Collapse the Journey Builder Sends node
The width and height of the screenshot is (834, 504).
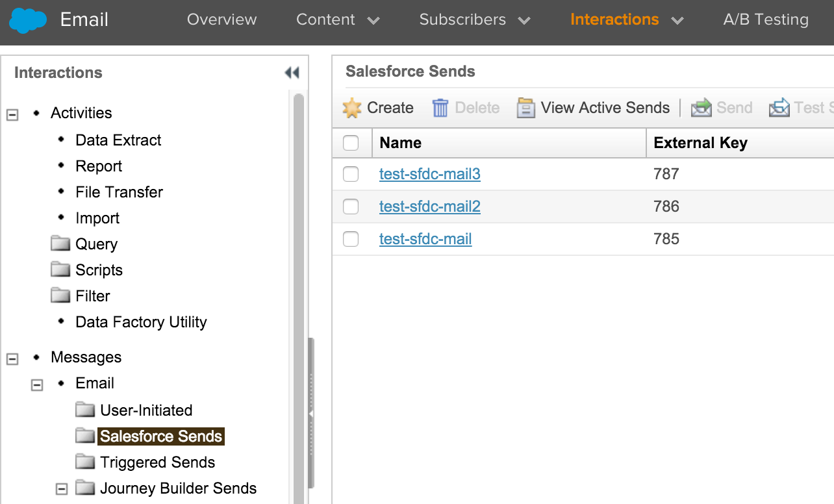(62, 488)
